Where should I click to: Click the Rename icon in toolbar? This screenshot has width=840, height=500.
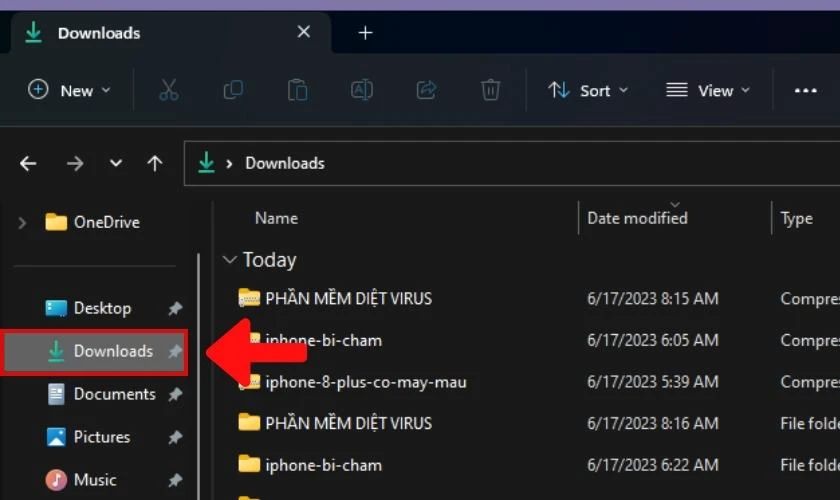click(362, 90)
